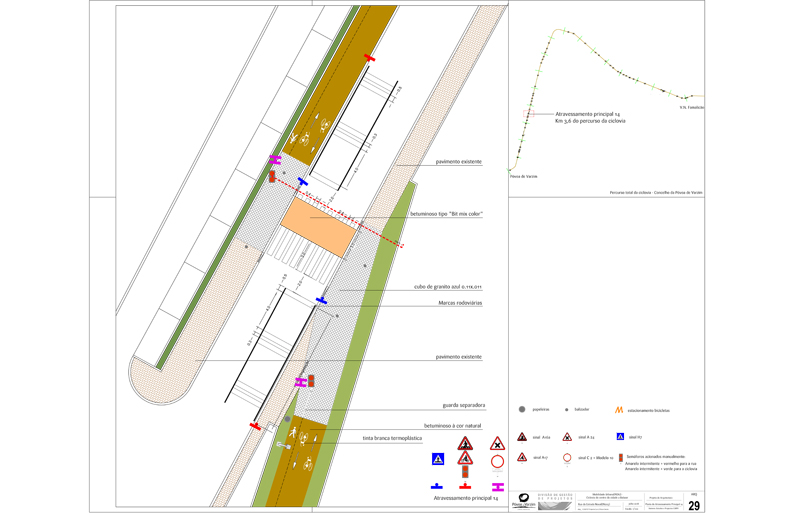Click the 'Póvoa de Varzim' route start label
This screenshot has width=800, height=514.
[x=523, y=175]
